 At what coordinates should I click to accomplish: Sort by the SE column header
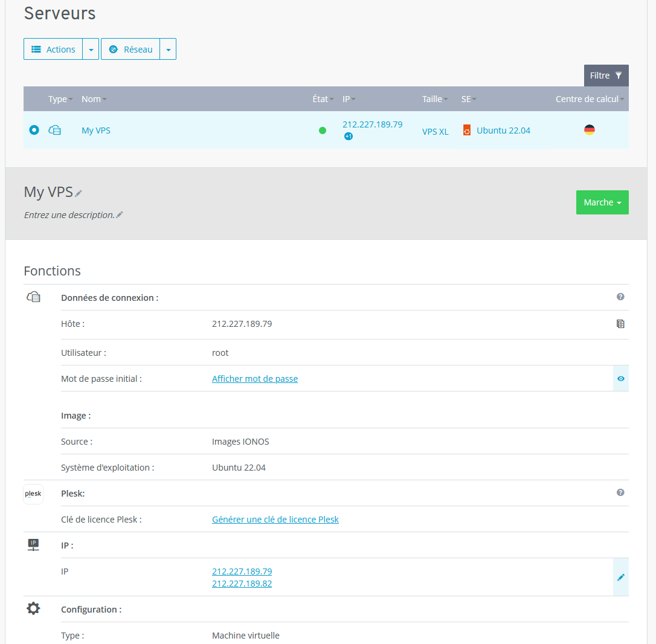coord(469,98)
